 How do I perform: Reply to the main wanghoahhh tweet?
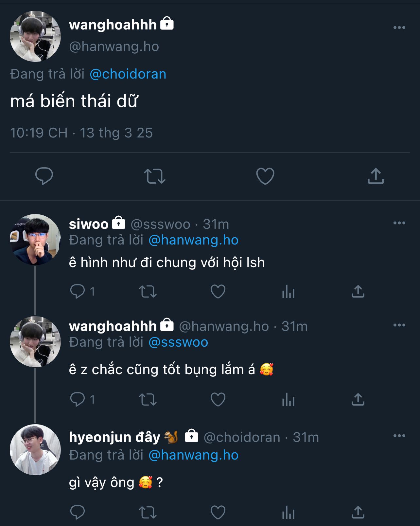tap(44, 176)
